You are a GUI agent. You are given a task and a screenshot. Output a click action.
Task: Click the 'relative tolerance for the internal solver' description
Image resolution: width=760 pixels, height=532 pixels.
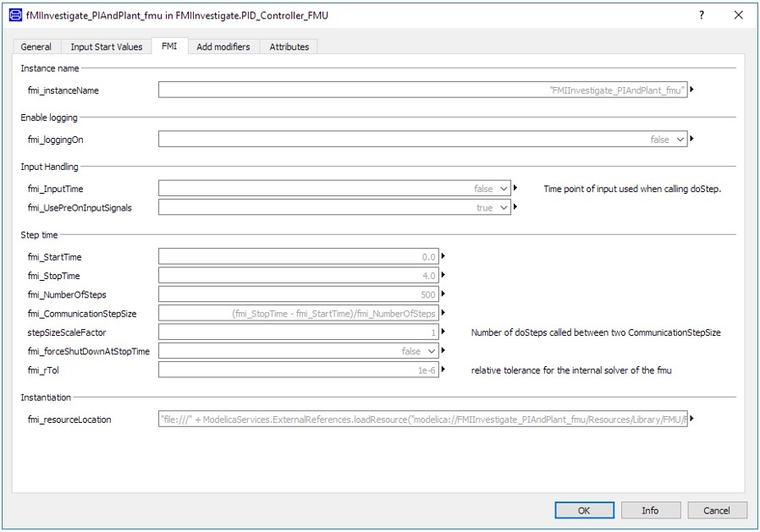tap(571, 370)
